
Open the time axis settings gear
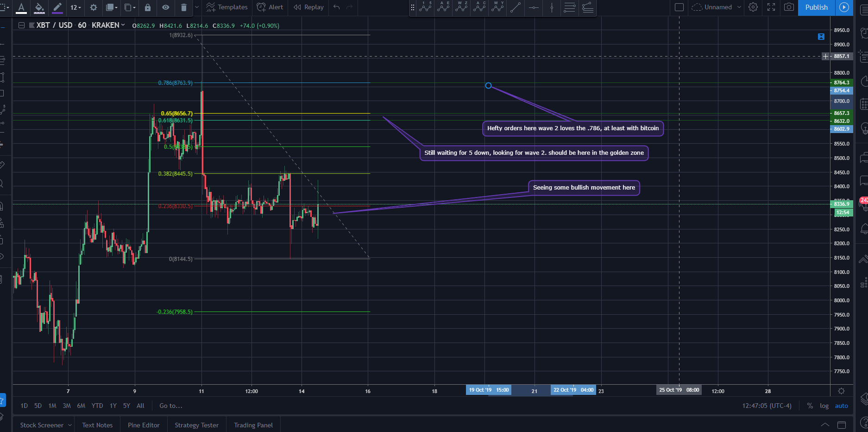coord(841,391)
